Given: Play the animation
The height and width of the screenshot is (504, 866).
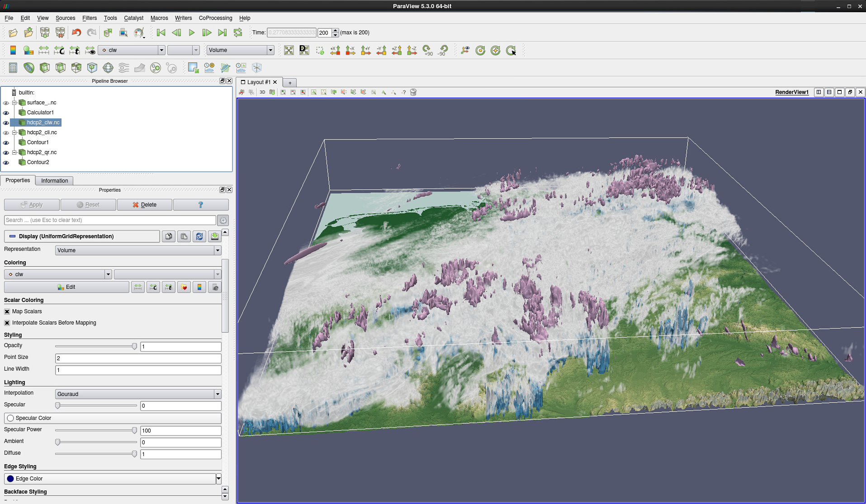Looking at the screenshot, I should pyautogui.click(x=191, y=33).
